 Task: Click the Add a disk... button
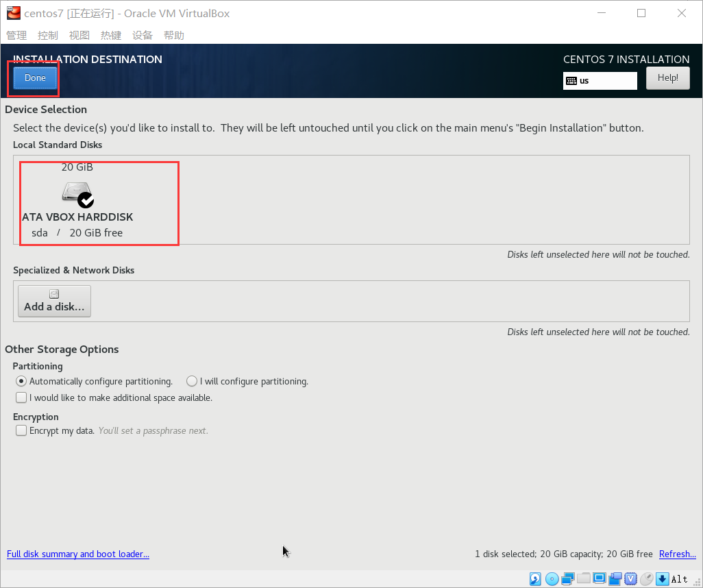pos(54,302)
